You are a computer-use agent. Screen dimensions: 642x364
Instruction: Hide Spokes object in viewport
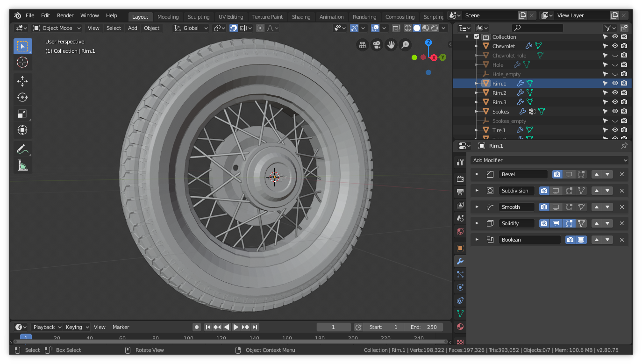click(615, 111)
